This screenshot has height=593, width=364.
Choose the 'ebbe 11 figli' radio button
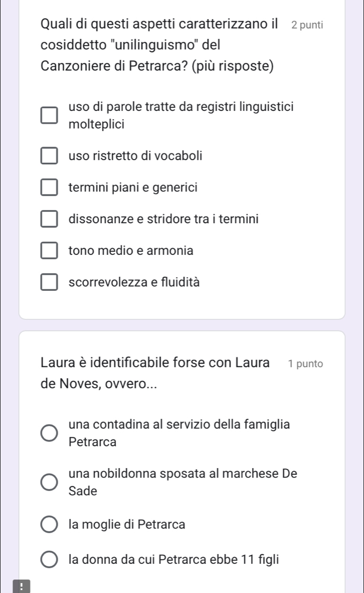click(x=50, y=560)
